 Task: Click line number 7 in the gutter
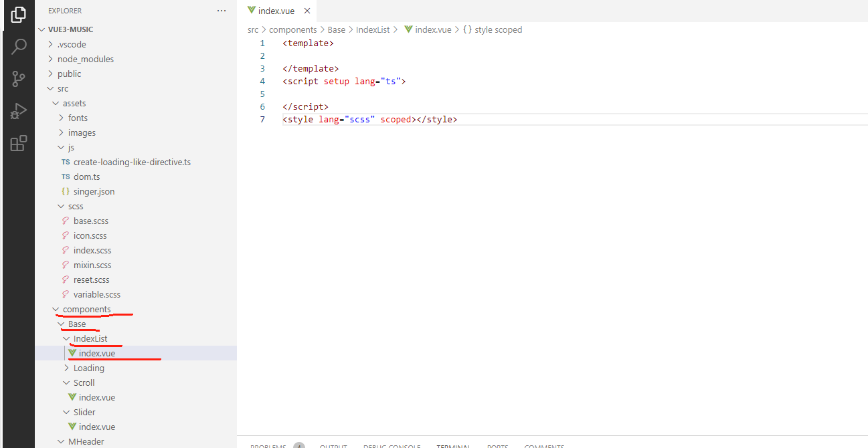pyautogui.click(x=262, y=119)
